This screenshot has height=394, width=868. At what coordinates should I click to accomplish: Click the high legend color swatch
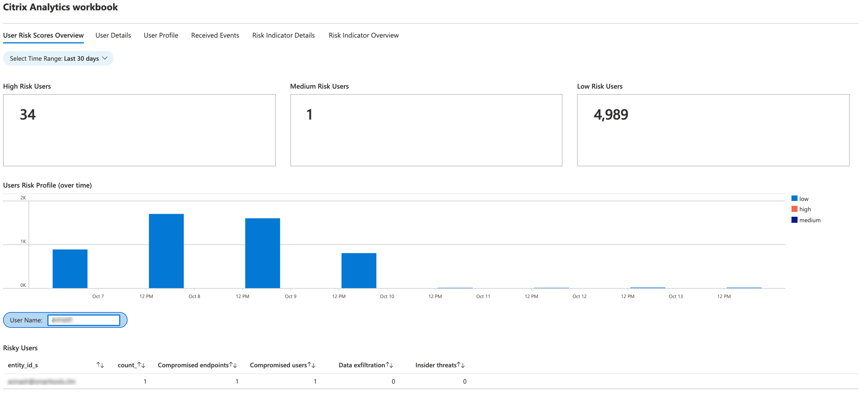(794, 209)
